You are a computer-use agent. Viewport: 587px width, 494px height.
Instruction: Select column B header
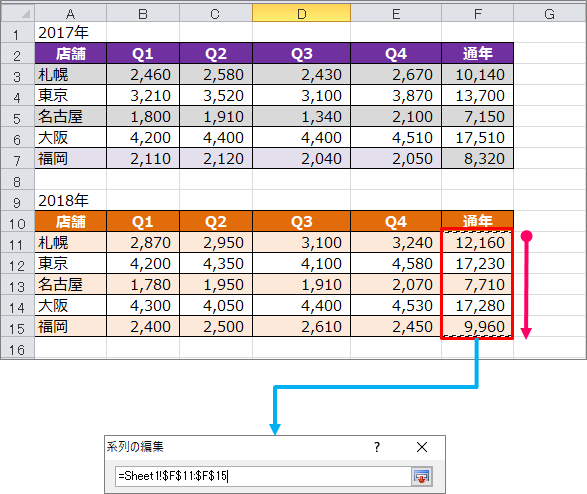(143, 14)
